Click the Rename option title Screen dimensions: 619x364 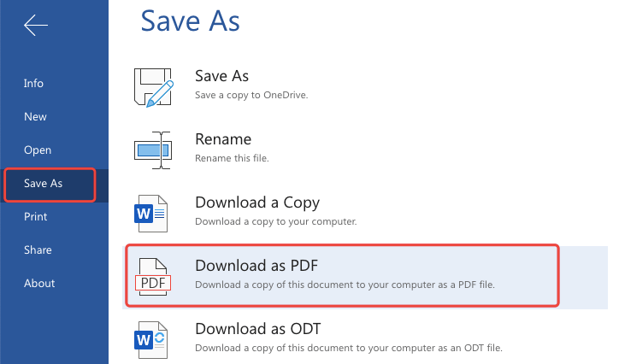point(223,139)
